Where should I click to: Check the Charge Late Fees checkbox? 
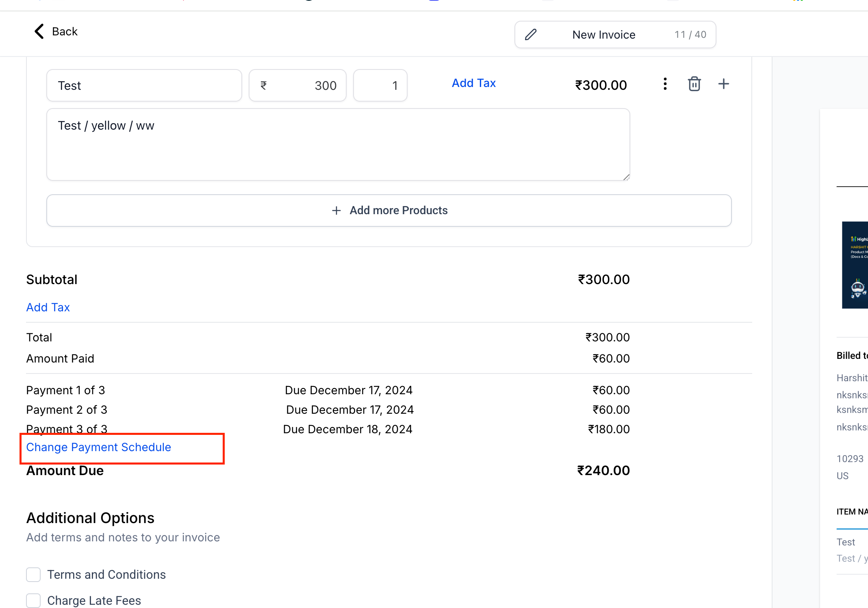tap(33, 600)
